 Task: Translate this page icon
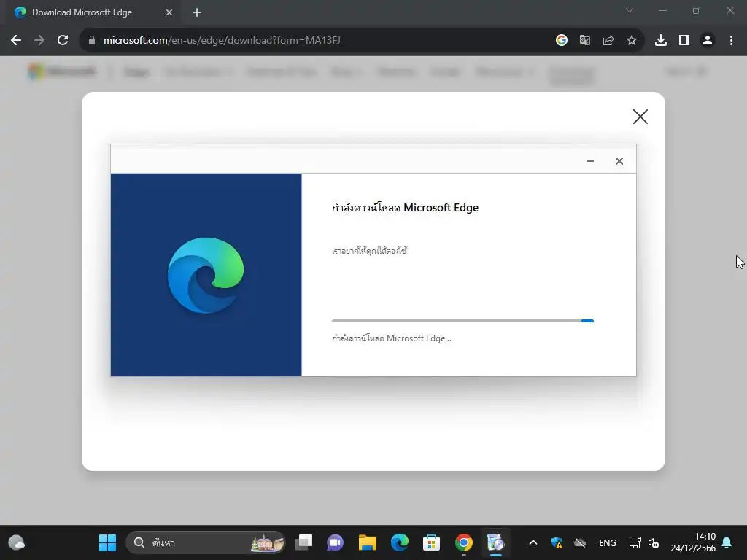[585, 41]
